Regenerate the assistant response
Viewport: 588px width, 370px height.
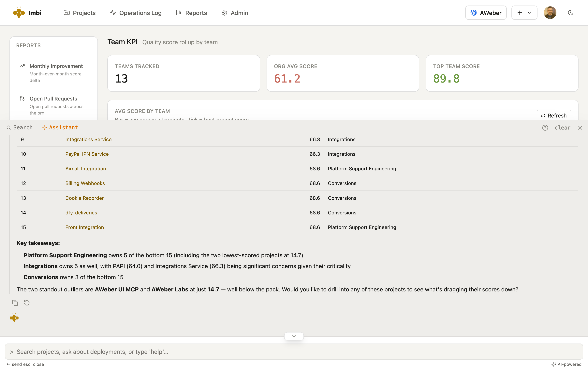(x=27, y=303)
